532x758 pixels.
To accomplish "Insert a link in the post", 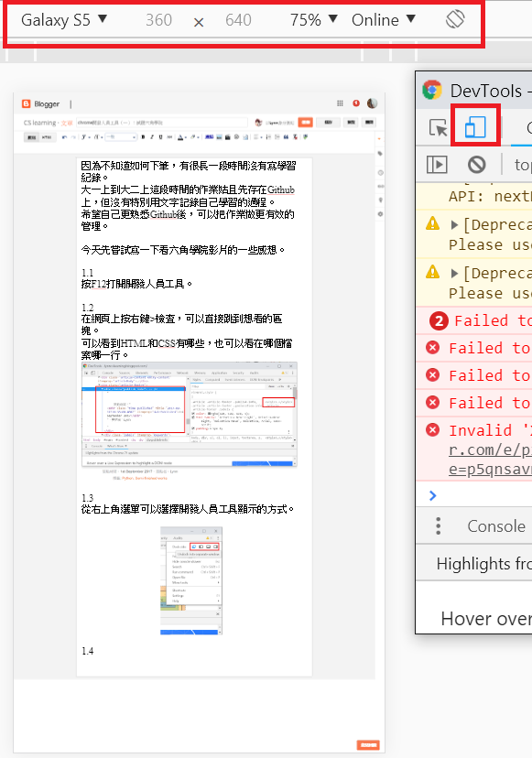I will pos(209,136).
